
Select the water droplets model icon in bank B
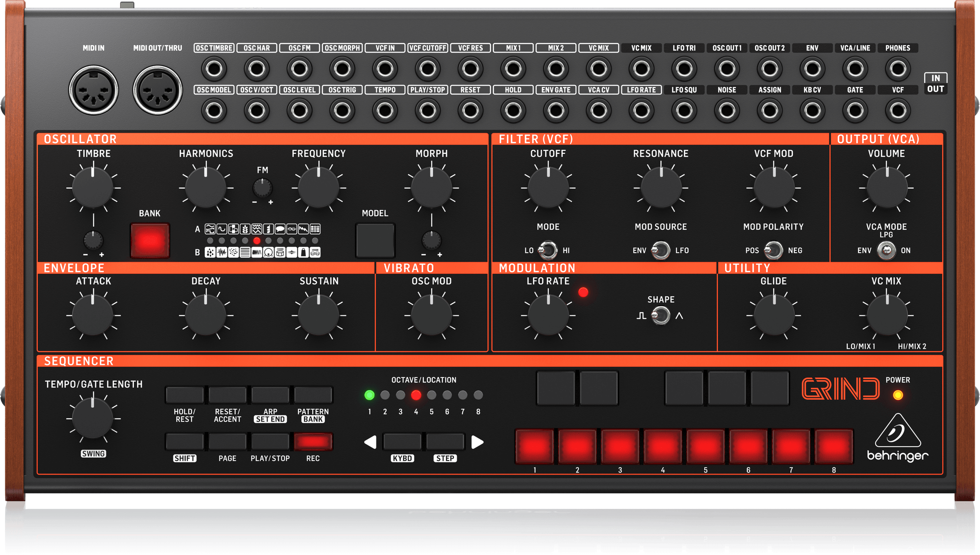pos(211,253)
